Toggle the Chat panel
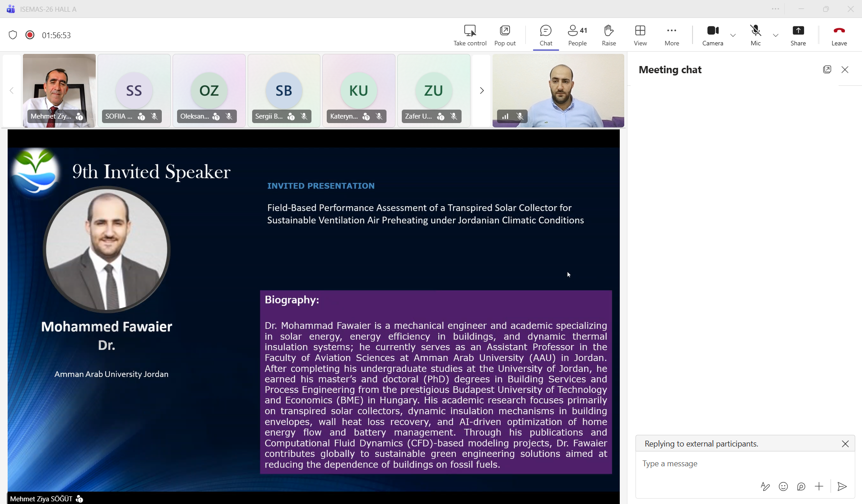The image size is (862, 504). tap(546, 35)
